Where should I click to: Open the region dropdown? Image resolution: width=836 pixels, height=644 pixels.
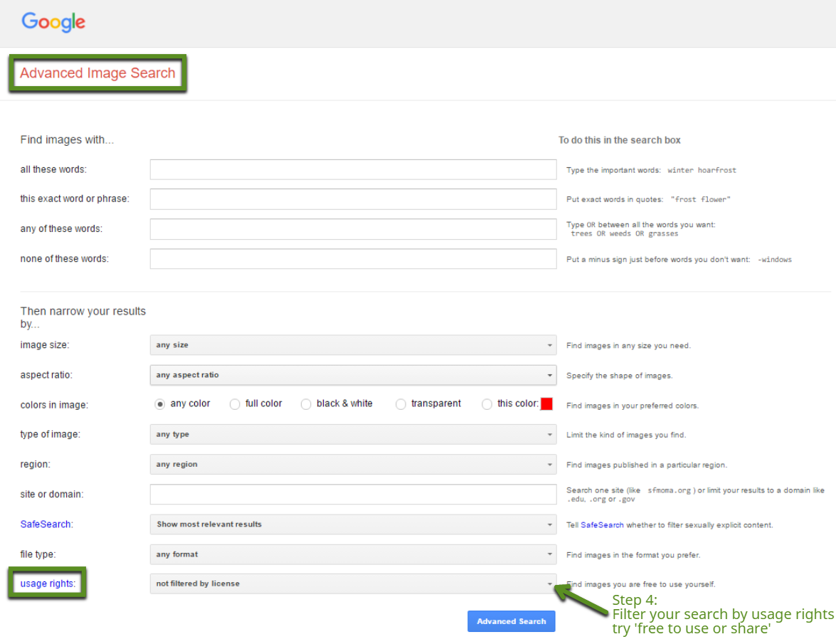[353, 465]
